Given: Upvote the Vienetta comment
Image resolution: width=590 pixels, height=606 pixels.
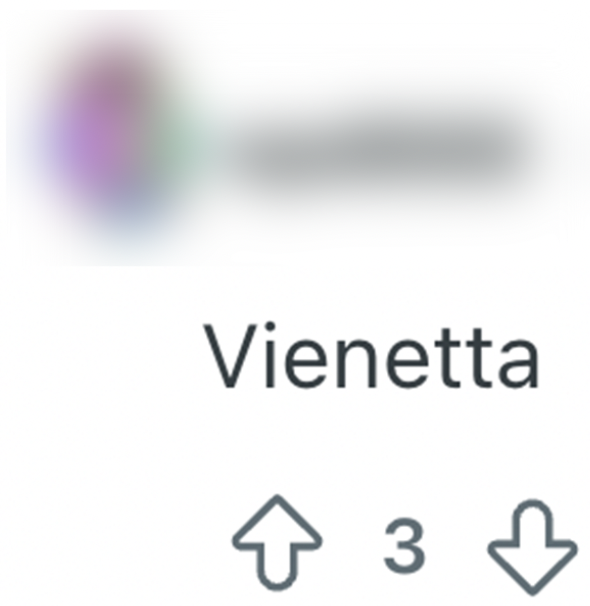Looking at the screenshot, I should point(277,542).
